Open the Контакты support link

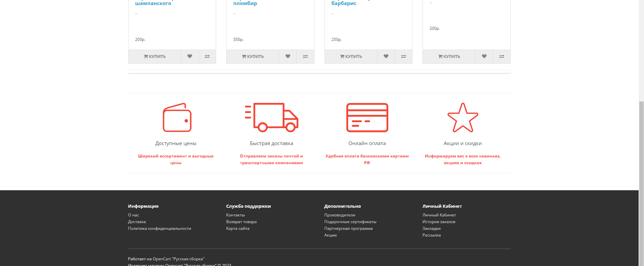(235, 215)
